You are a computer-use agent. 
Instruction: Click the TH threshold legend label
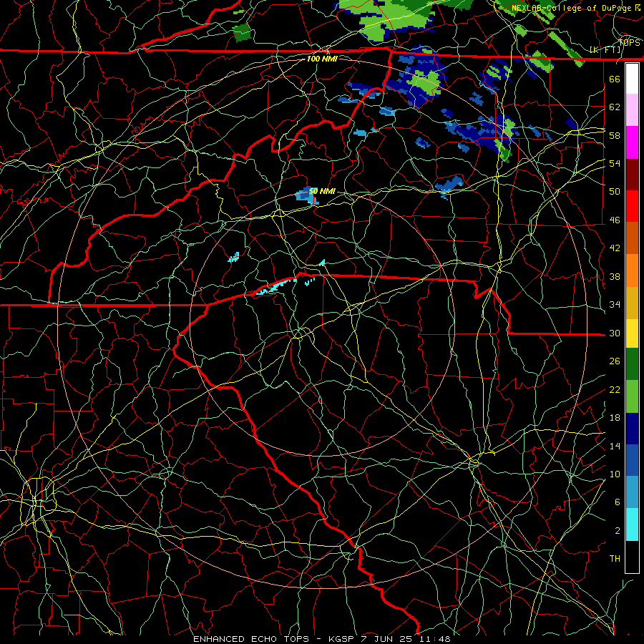coord(615,559)
